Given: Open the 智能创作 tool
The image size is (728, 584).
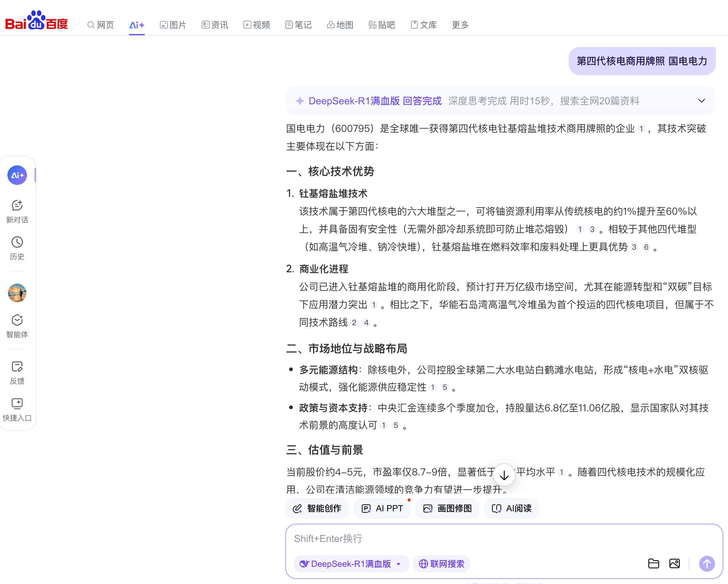Looking at the screenshot, I should click(317, 509).
